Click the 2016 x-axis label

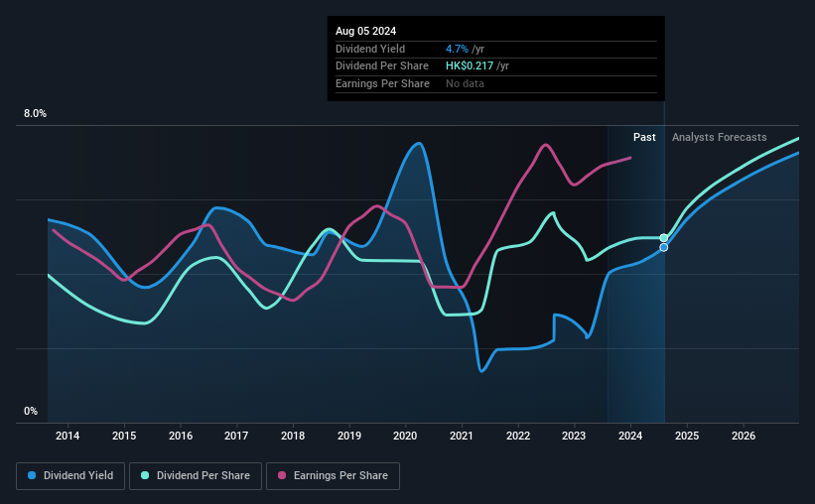click(x=181, y=436)
